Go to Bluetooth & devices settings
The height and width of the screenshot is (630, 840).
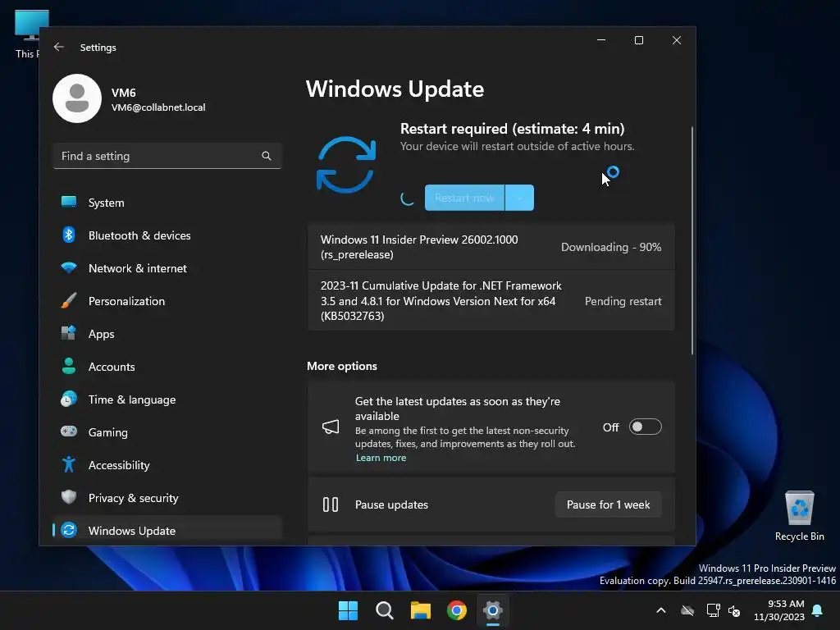tap(139, 235)
